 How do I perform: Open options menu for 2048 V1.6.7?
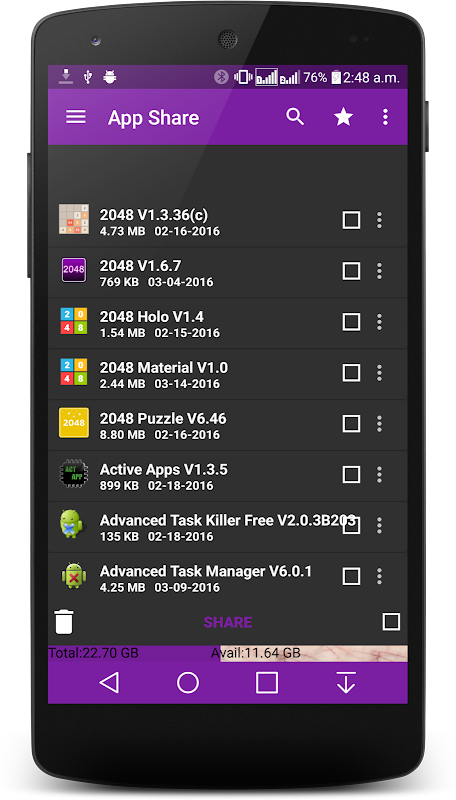(x=379, y=271)
